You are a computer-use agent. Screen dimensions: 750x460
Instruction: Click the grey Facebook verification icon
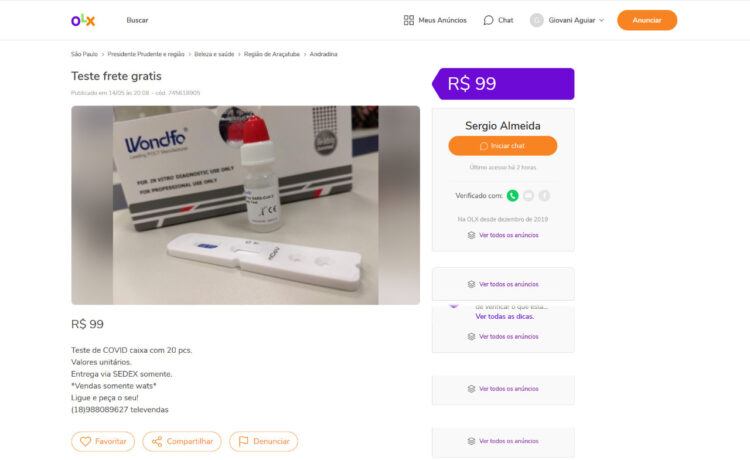[x=544, y=196]
